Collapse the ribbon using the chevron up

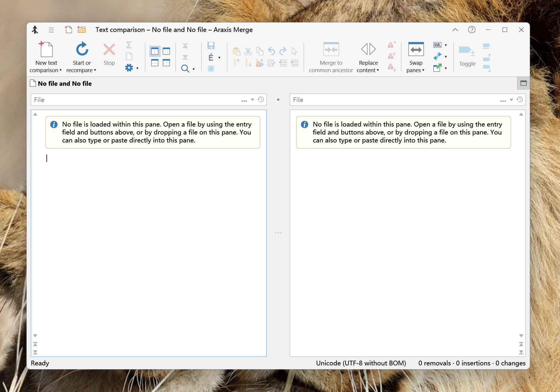(x=455, y=30)
